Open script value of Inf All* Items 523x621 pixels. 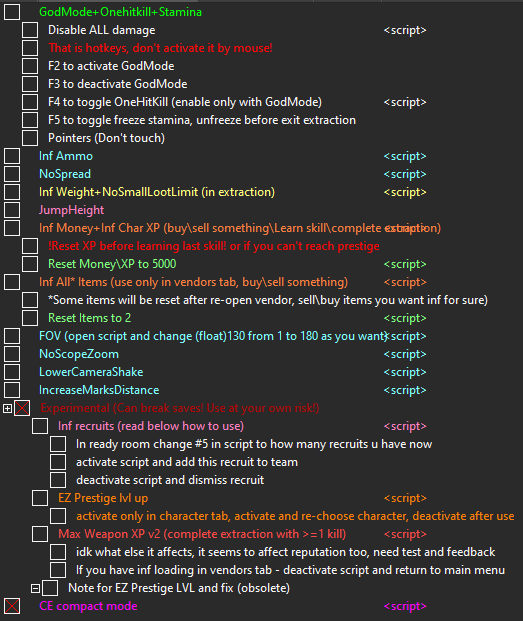pyautogui.click(x=405, y=282)
